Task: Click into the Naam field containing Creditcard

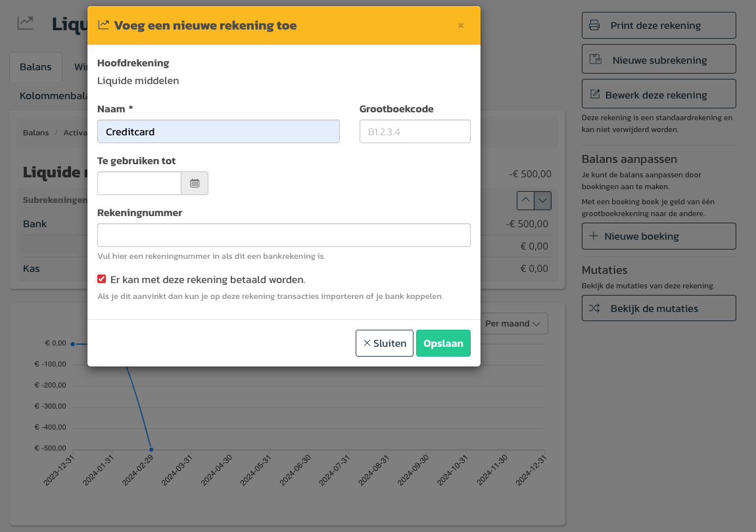Action: (x=218, y=131)
